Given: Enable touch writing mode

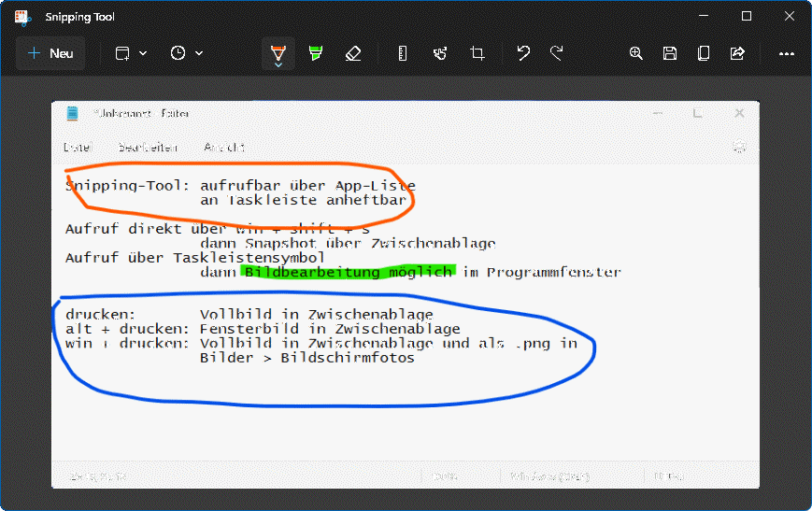Looking at the screenshot, I should click(440, 53).
